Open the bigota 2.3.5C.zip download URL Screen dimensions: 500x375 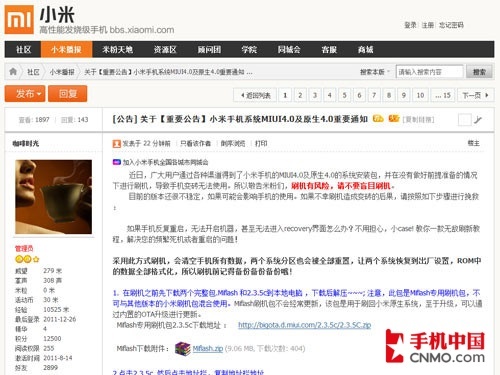pyautogui.click(x=305, y=325)
